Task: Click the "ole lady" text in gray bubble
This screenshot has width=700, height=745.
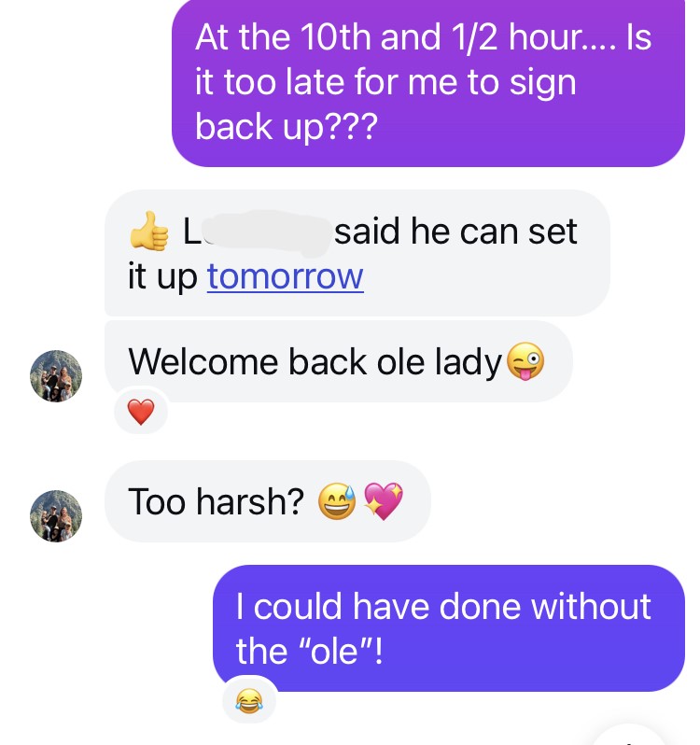Action: 440,362
